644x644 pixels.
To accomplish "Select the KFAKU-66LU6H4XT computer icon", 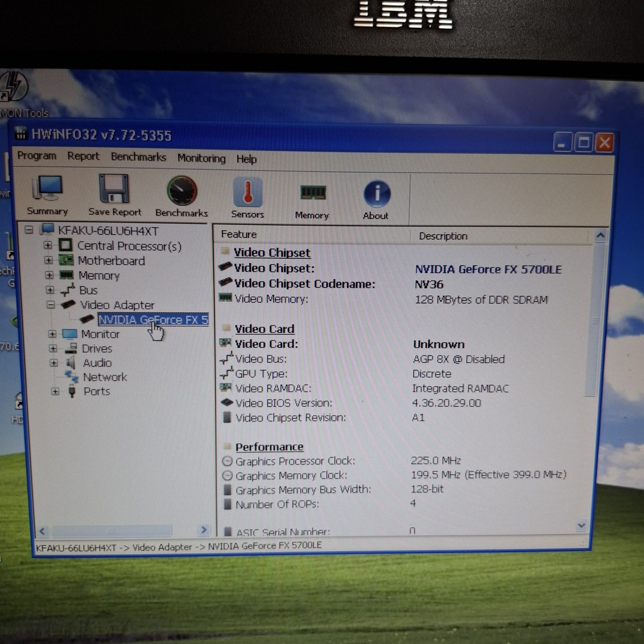I will (x=47, y=230).
